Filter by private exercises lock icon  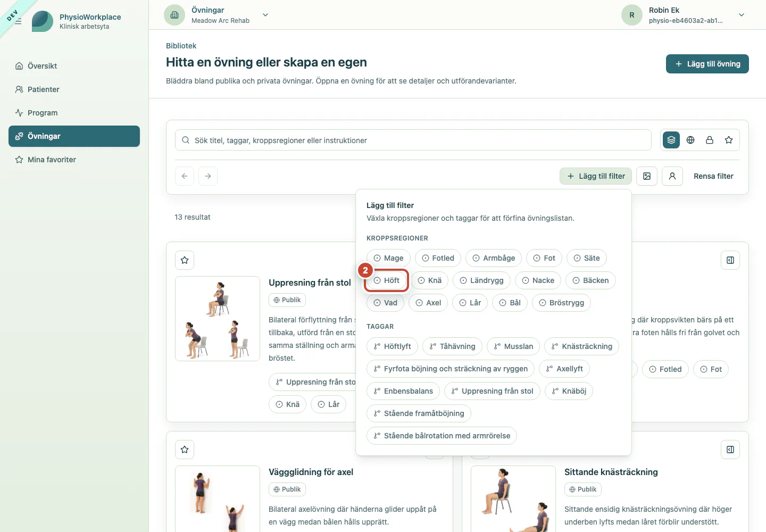click(710, 140)
